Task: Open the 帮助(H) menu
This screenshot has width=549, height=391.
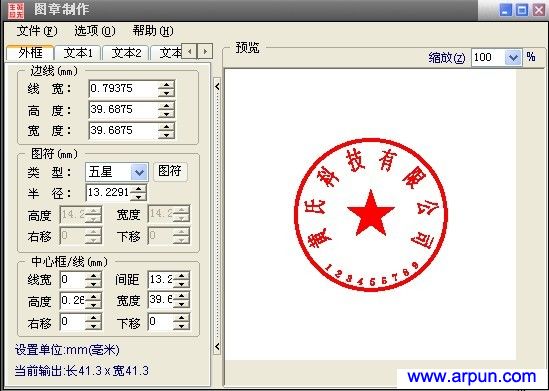Action: pyautogui.click(x=153, y=31)
